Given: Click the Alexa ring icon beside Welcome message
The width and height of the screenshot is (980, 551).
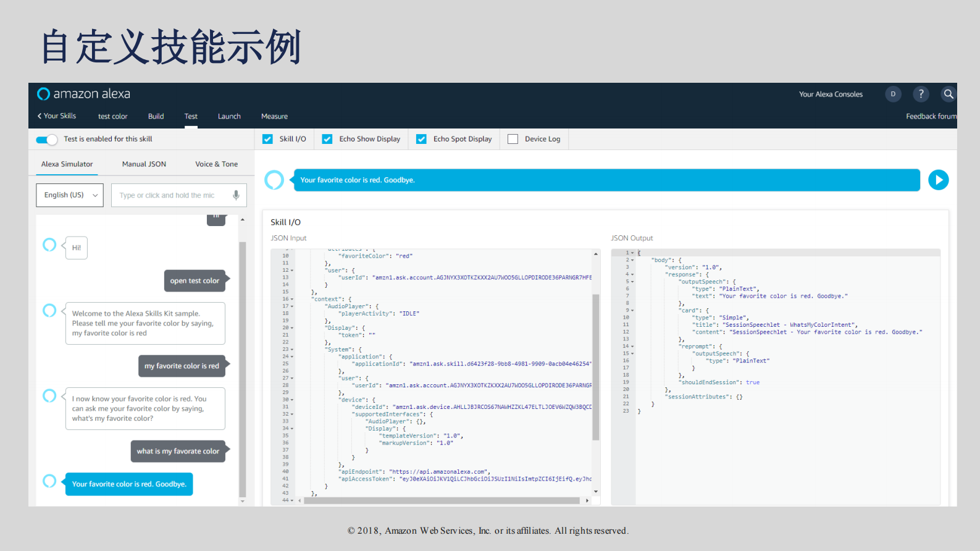Looking at the screenshot, I should pyautogui.click(x=49, y=310).
